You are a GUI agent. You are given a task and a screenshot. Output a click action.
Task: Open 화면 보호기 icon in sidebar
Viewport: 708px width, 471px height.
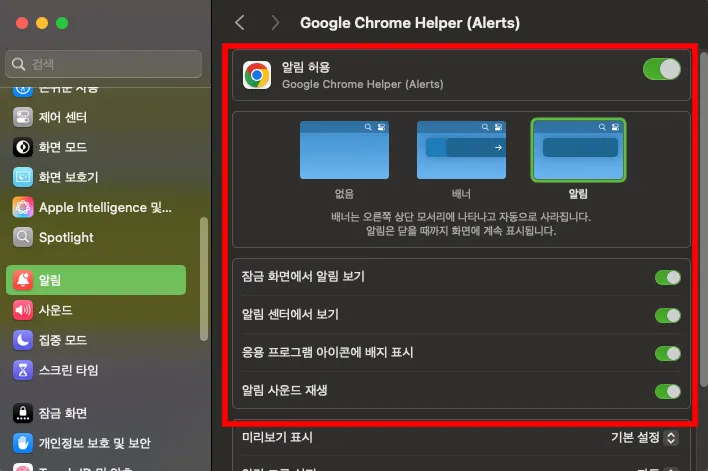(23, 177)
